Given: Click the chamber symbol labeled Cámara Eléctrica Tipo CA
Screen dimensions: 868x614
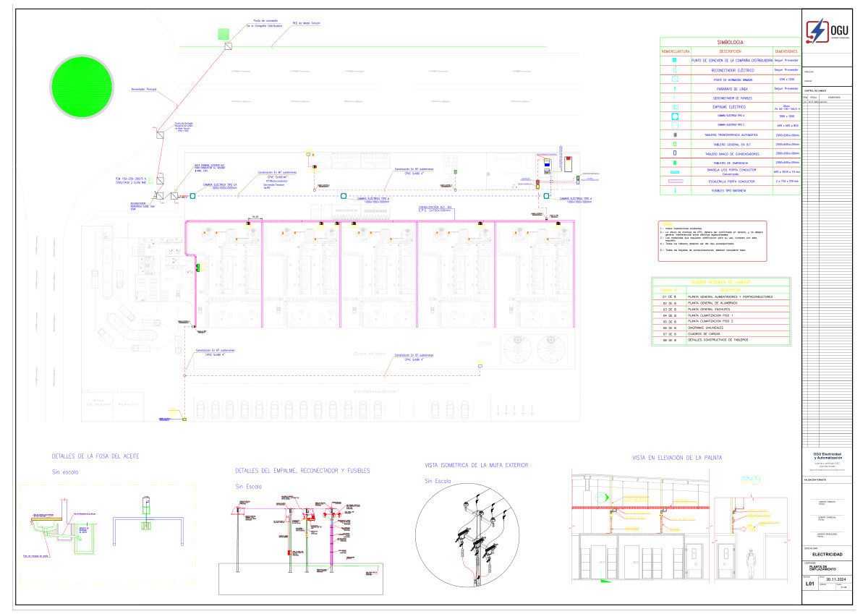Looking at the screenshot, I should pyautogui.click(x=193, y=195).
